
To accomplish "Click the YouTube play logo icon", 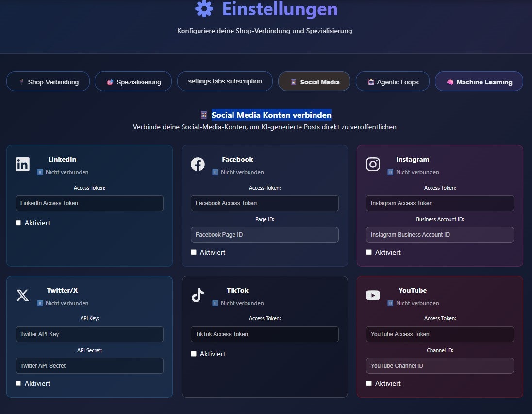I will click(373, 295).
